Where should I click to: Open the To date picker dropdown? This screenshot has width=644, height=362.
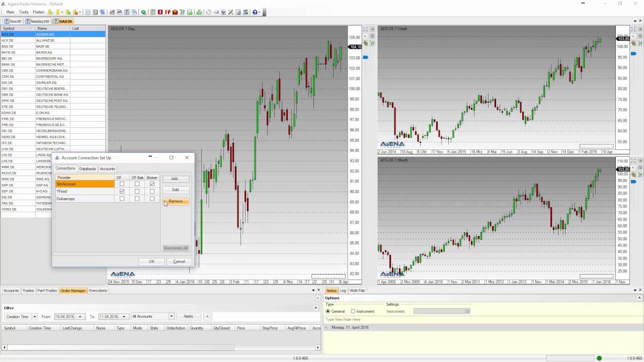(x=124, y=317)
